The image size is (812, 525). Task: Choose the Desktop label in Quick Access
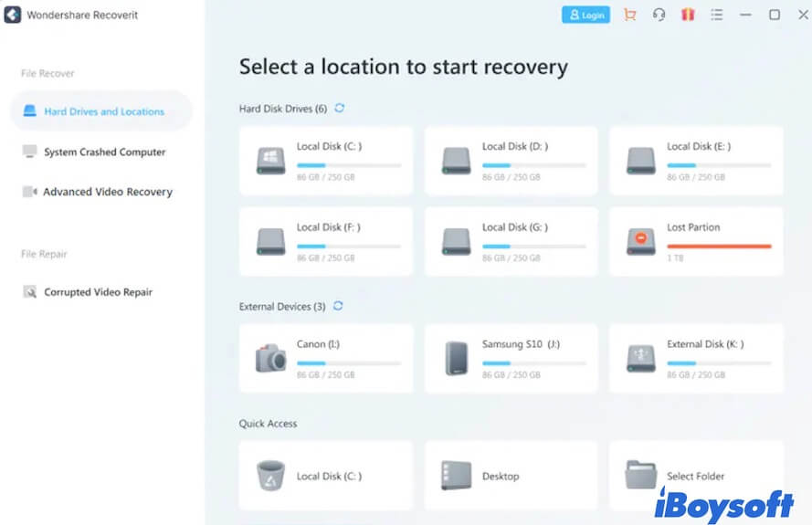501,477
